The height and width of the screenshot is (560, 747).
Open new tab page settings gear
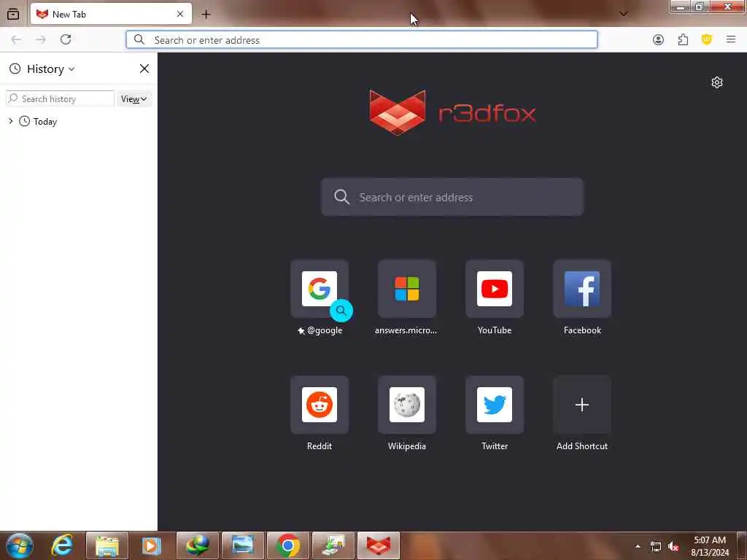(717, 82)
